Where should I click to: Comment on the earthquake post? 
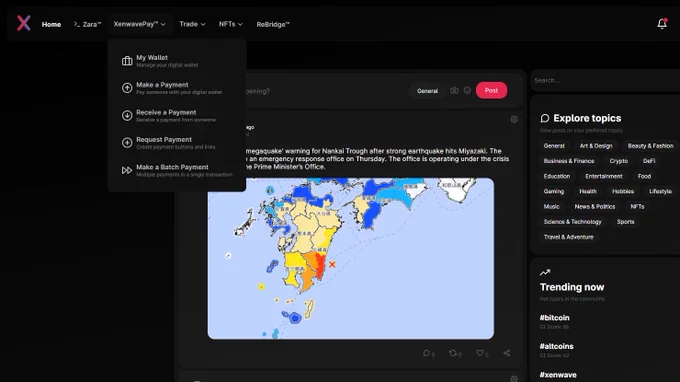click(428, 353)
